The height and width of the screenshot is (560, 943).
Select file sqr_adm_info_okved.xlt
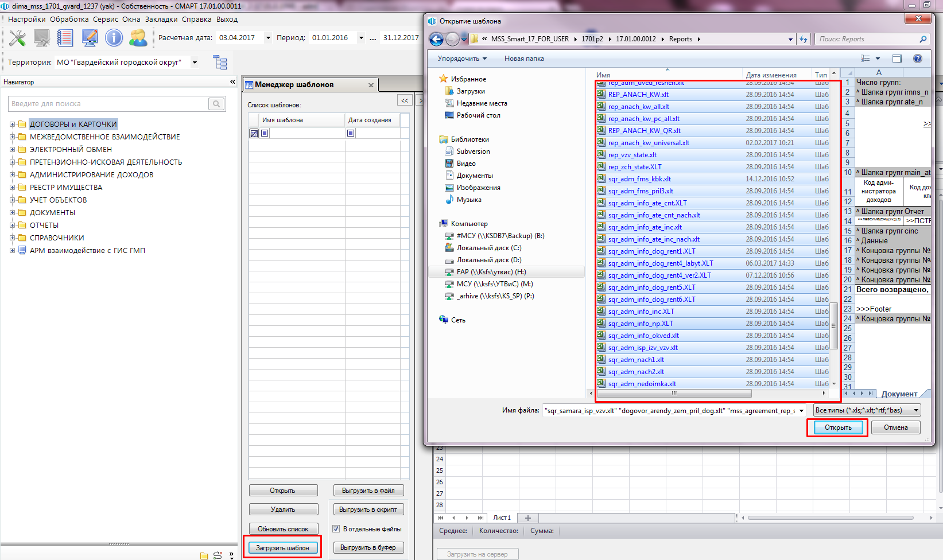tap(643, 336)
